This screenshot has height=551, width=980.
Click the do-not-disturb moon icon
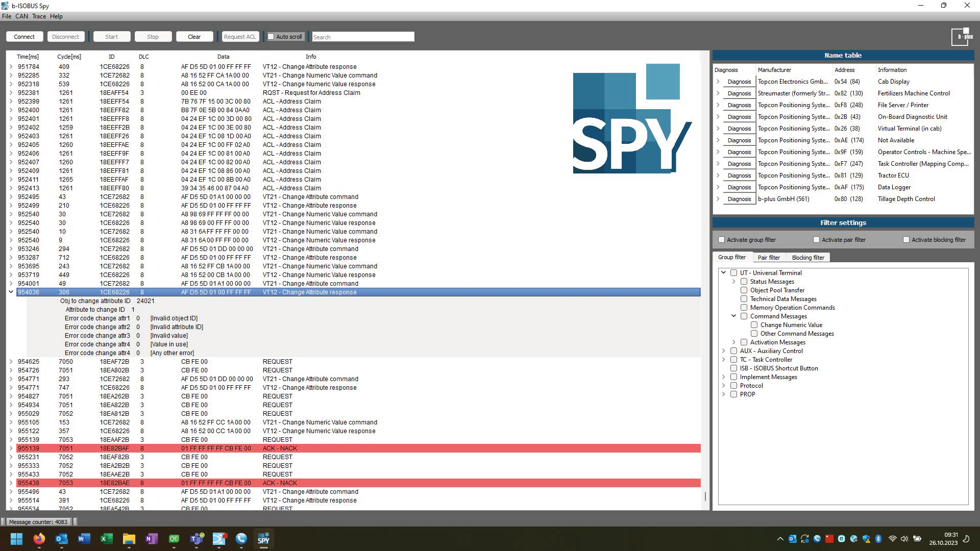tap(966, 539)
